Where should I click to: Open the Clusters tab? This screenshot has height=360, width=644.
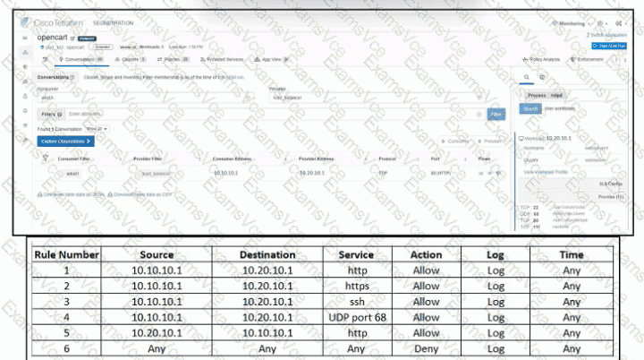(x=131, y=60)
